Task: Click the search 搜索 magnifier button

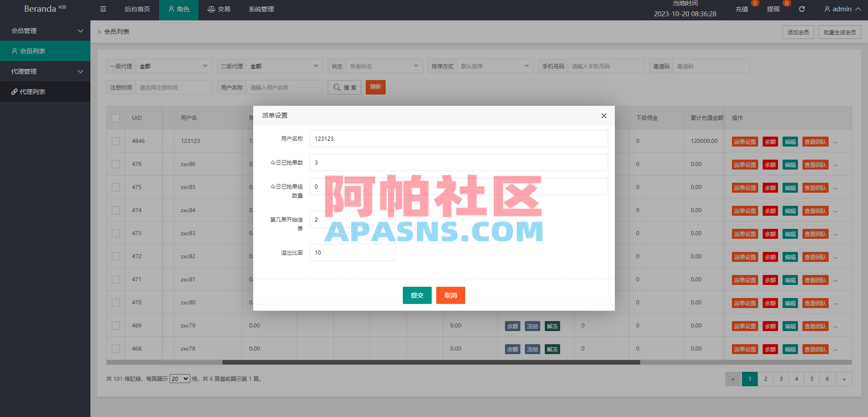Action: (344, 87)
